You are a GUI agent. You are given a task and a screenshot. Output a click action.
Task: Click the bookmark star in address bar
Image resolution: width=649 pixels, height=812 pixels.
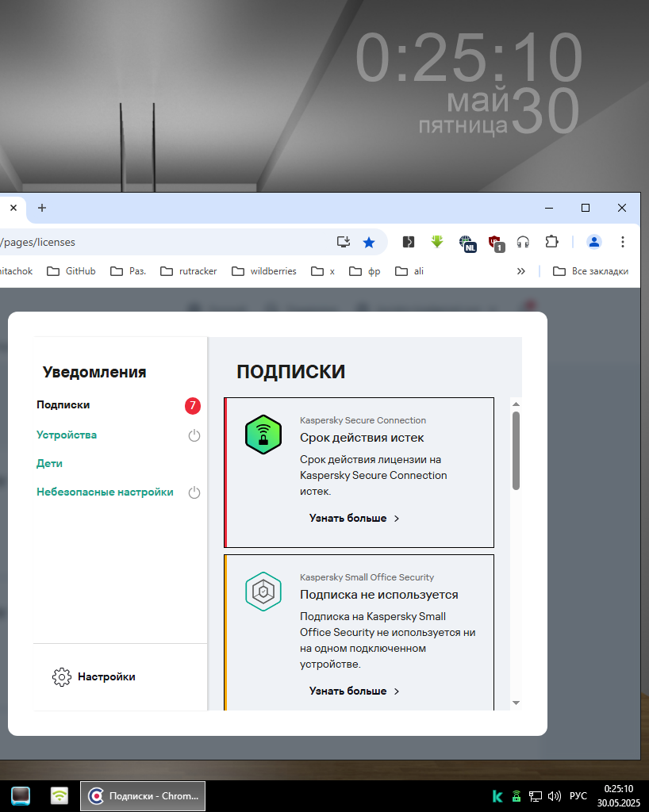click(369, 242)
